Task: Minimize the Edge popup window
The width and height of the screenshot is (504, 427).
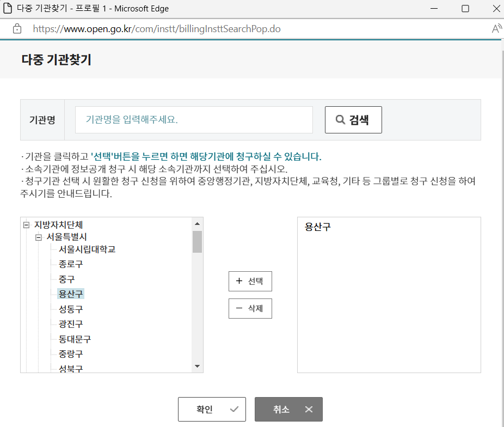Action: pyautogui.click(x=434, y=8)
